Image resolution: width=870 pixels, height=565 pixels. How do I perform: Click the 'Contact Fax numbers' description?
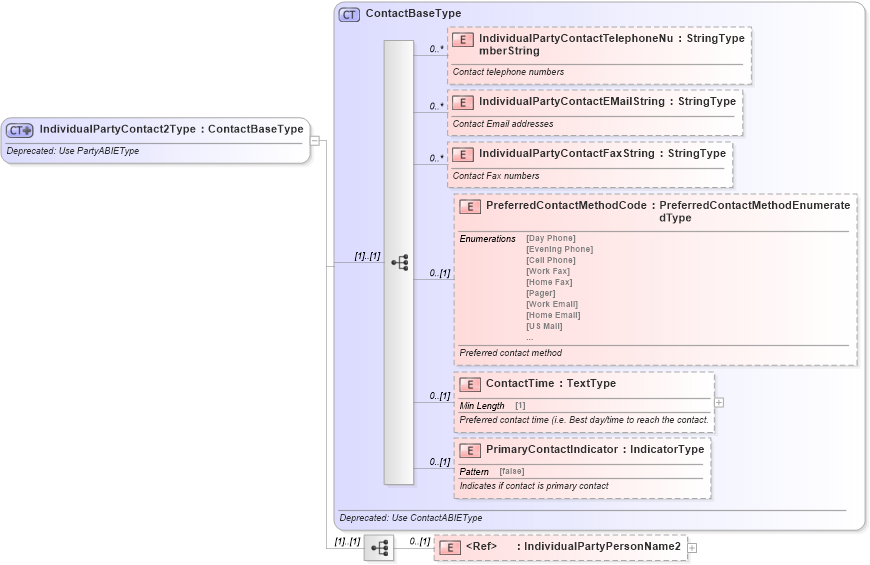tap(495, 176)
